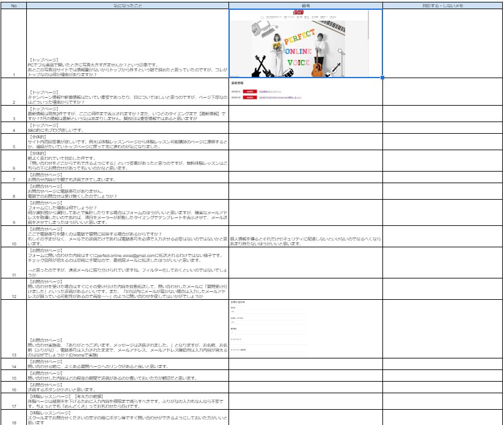The image size is (504, 425).
Task: Select row 14 comment about 'よくある質問ページ'
Action: pos(128,364)
